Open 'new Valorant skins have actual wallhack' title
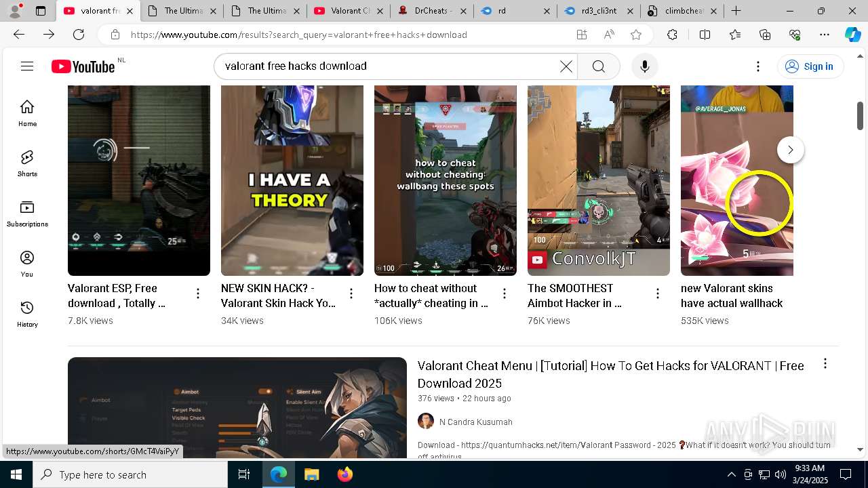This screenshot has width=868, height=488. (732, 296)
